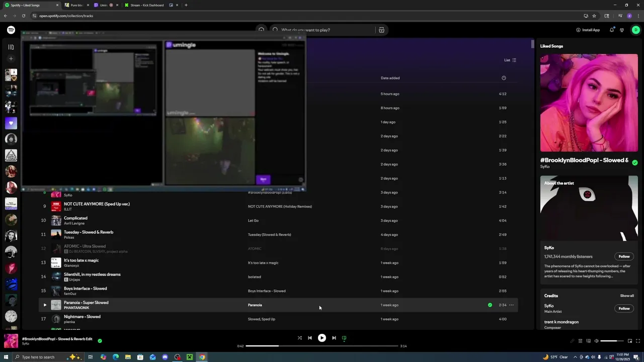Open the album link 'Let Go'
This screenshot has width=644, height=362.
pos(253,221)
